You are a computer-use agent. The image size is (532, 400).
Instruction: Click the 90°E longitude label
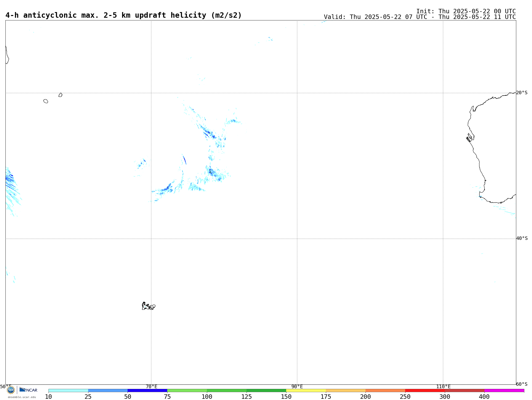[x=297, y=386]
